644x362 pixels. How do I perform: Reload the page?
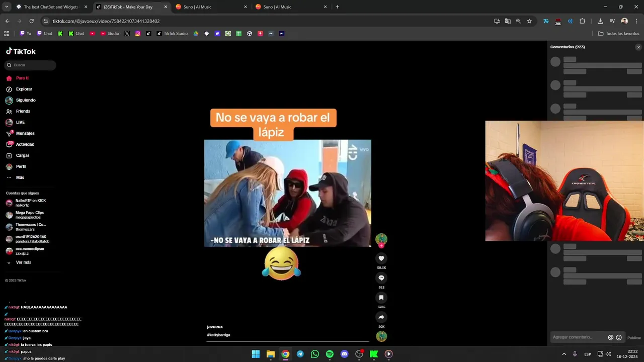coord(31,21)
